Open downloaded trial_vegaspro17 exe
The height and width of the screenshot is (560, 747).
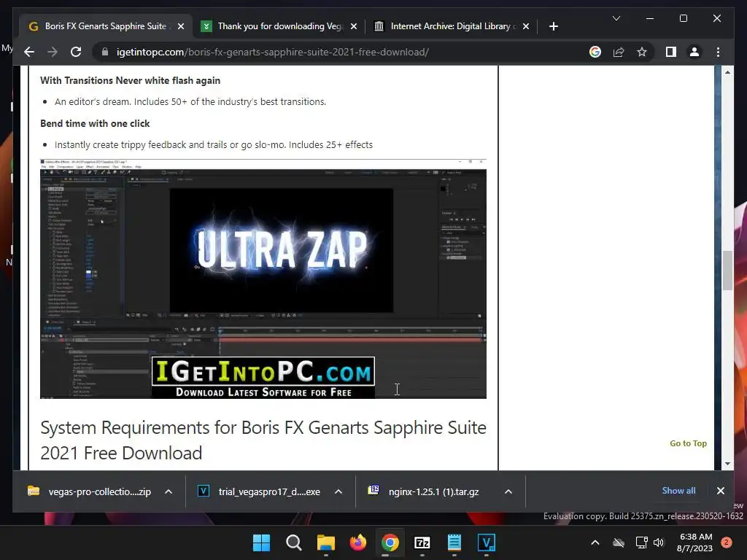pyautogui.click(x=260, y=491)
